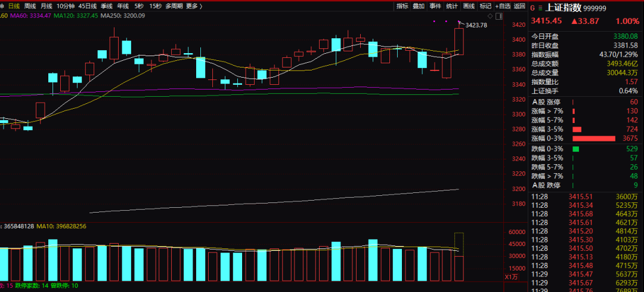Expand the X1万 volume unit selector

tap(511, 276)
